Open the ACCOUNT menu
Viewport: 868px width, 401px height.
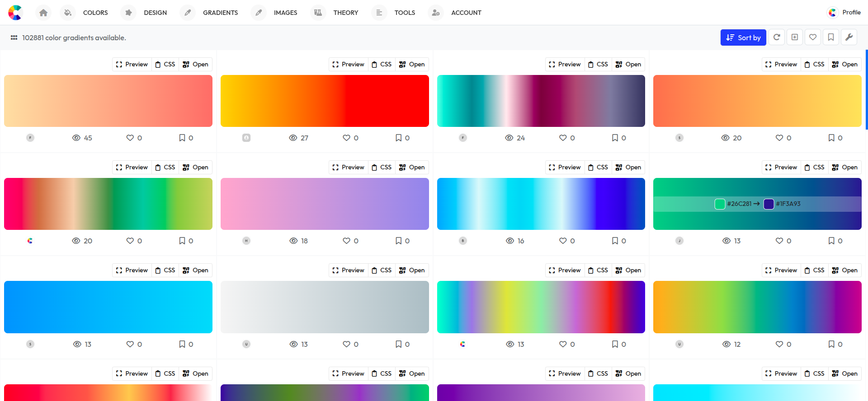click(466, 13)
